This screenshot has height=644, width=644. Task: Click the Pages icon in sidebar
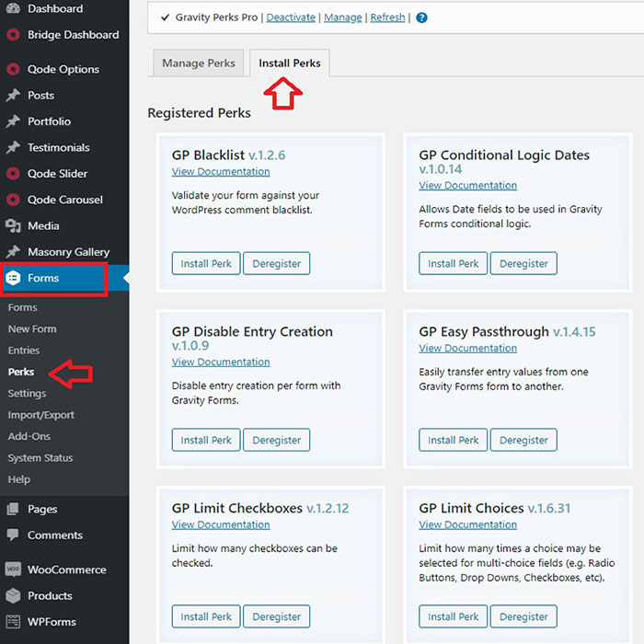13,509
